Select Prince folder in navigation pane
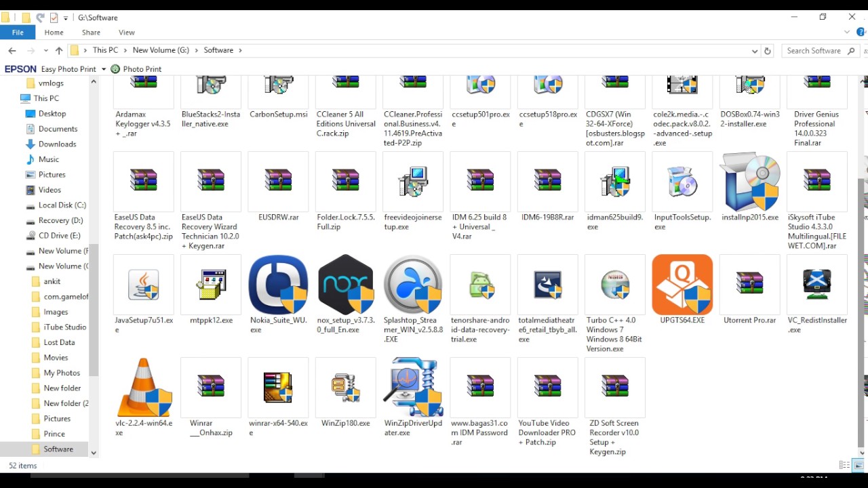Image resolution: width=868 pixels, height=488 pixels. click(54, 434)
